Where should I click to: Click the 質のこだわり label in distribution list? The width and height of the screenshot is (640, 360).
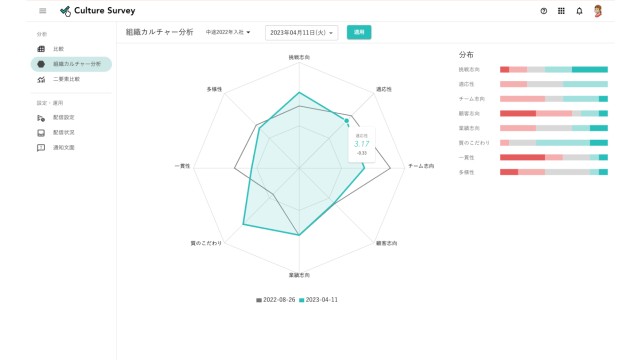tap(474, 143)
